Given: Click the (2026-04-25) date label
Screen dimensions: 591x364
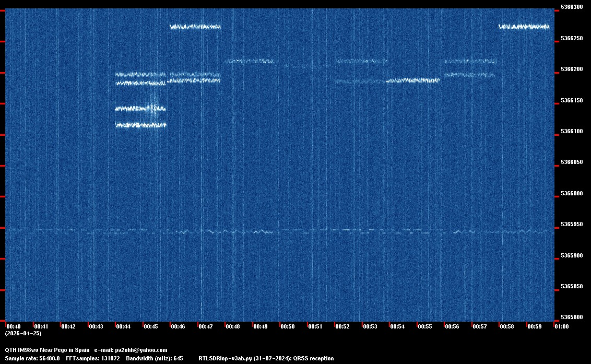Looking at the screenshot, I should tap(23, 333).
